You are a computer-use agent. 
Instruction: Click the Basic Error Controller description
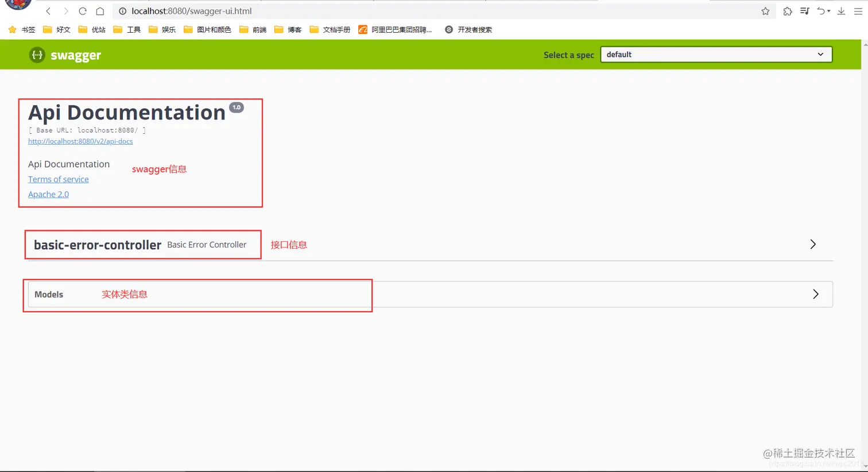point(207,245)
